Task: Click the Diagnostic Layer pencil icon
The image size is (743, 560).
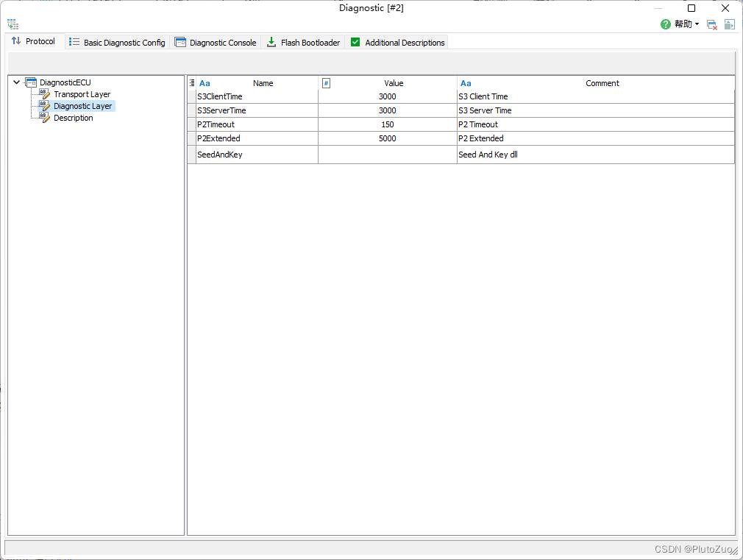Action: [x=45, y=106]
